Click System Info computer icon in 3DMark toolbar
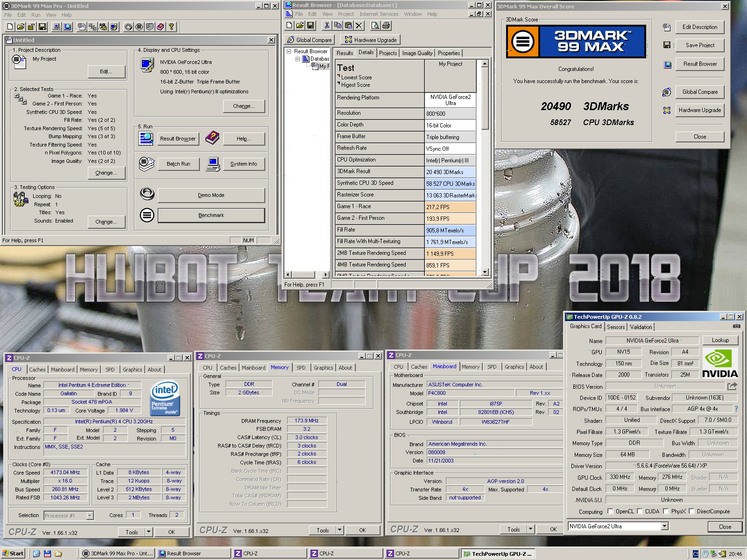This screenshot has width=747, height=560. 56,27
